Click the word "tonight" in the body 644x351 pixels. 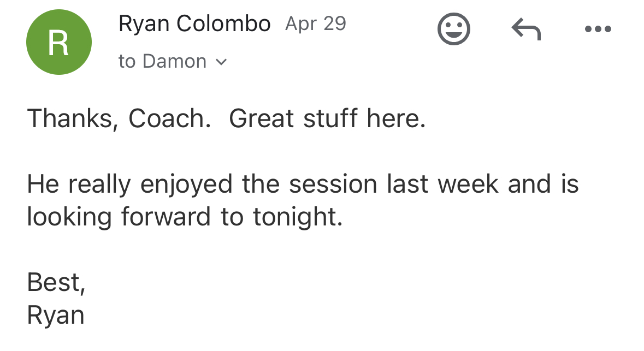pos(297,217)
